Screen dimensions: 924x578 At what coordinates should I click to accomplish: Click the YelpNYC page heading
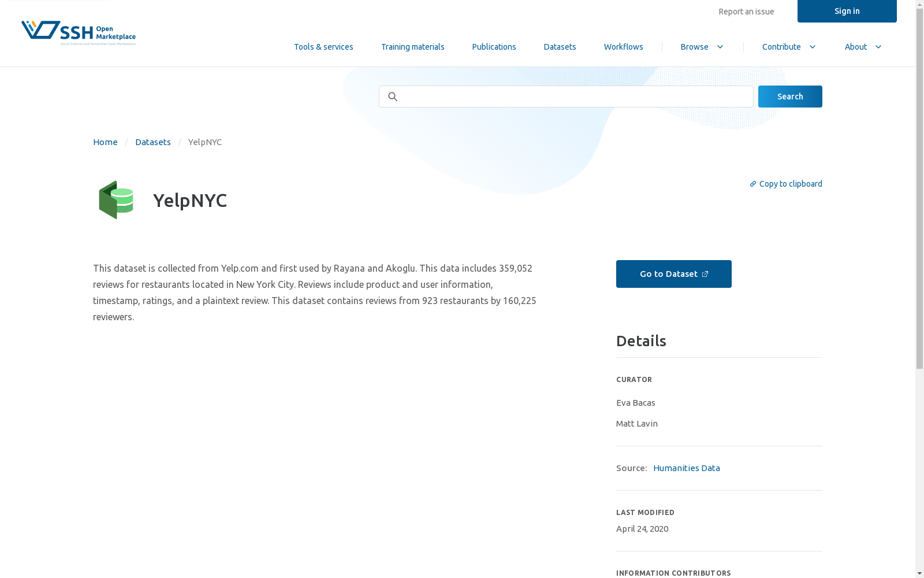(190, 200)
